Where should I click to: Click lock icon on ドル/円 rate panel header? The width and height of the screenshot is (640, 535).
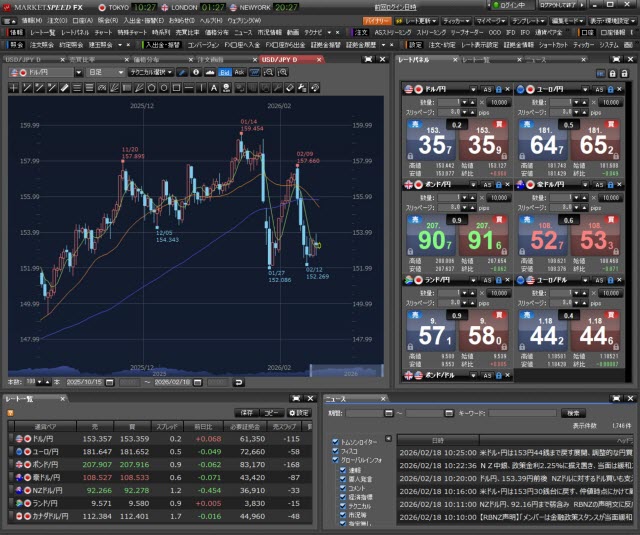[498, 89]
